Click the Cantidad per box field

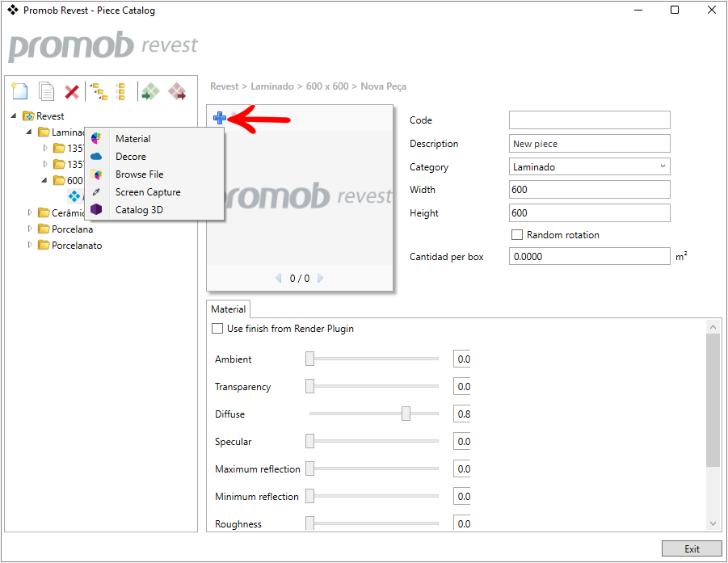click(x=590, y=256)
